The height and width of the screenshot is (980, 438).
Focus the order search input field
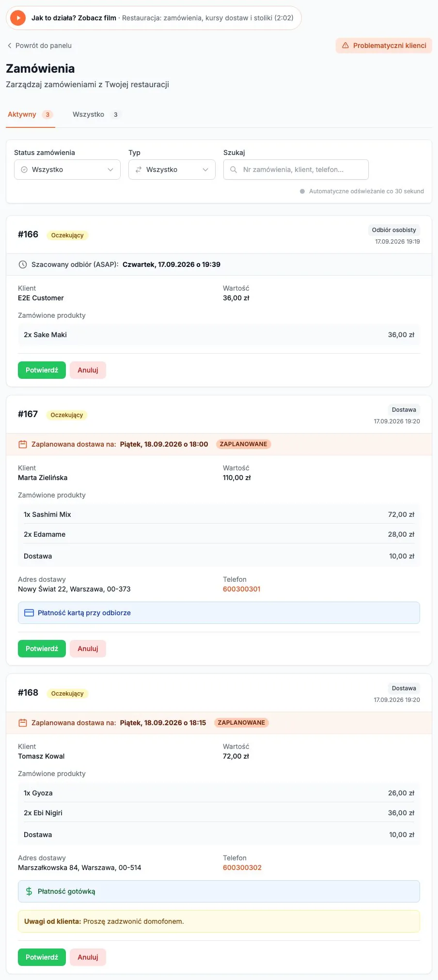point(296,170)
